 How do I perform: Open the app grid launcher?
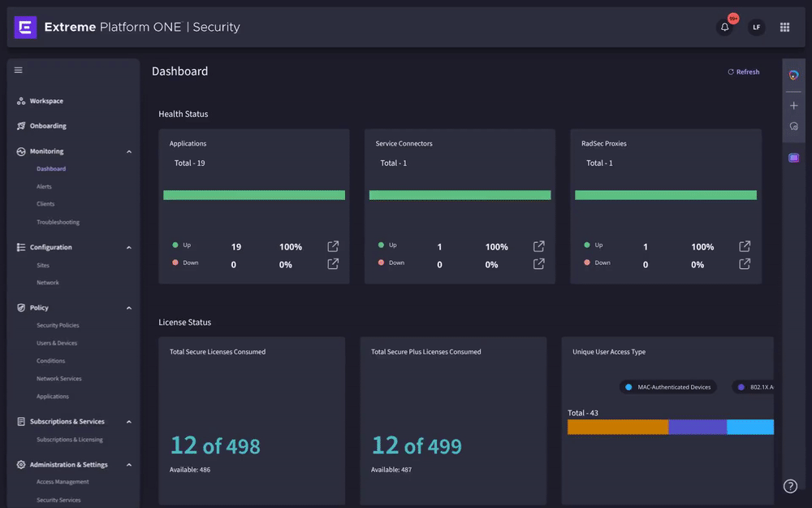tap(784, 27)
